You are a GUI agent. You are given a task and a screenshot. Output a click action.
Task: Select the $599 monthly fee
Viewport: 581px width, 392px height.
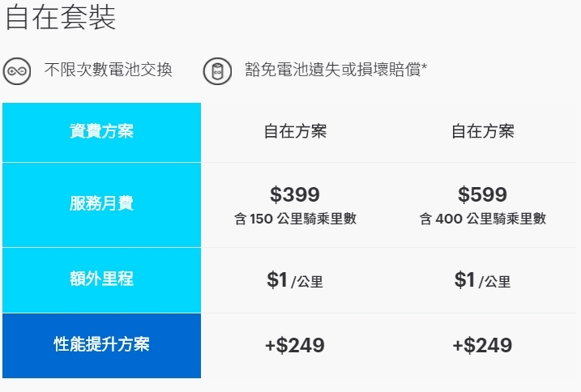click(482, 194)
